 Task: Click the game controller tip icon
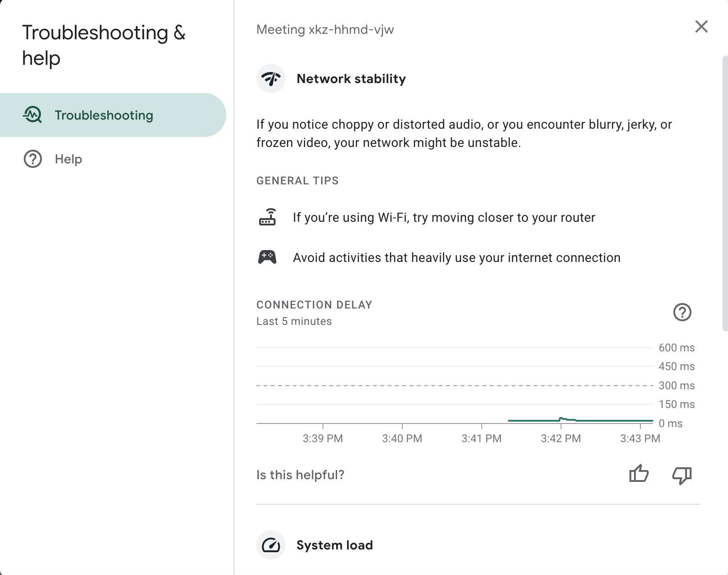pyautogui.click(x=267, y=257)
